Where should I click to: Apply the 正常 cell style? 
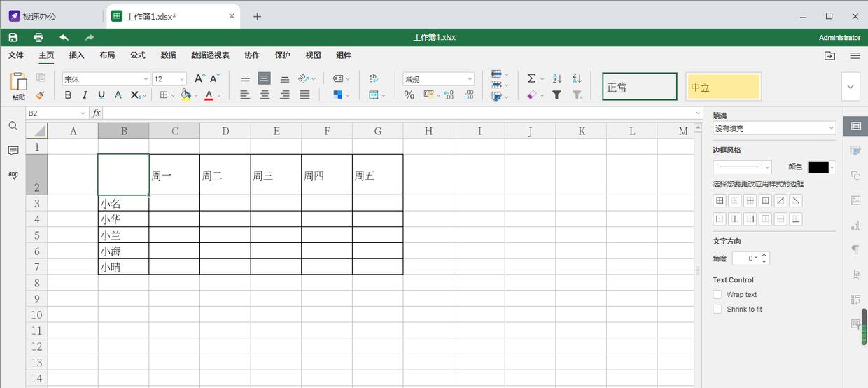coord(640,87)
